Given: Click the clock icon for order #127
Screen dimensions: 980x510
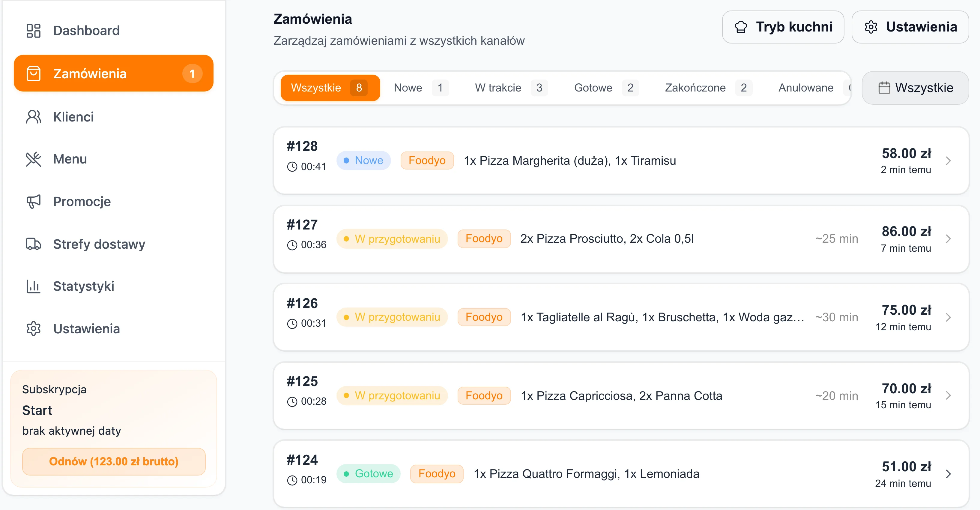Looking at the screenshot, I should 292,245.
